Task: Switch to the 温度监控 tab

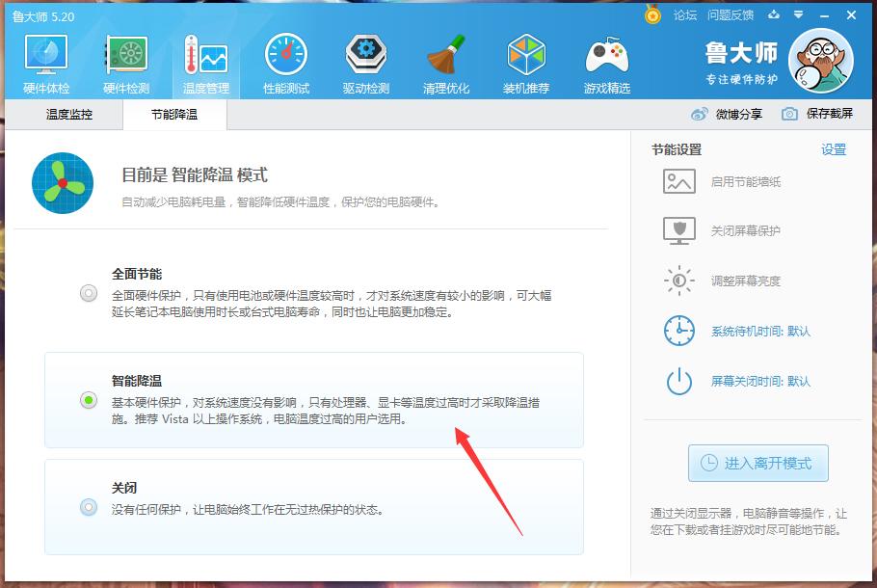Action: (69, 115)
